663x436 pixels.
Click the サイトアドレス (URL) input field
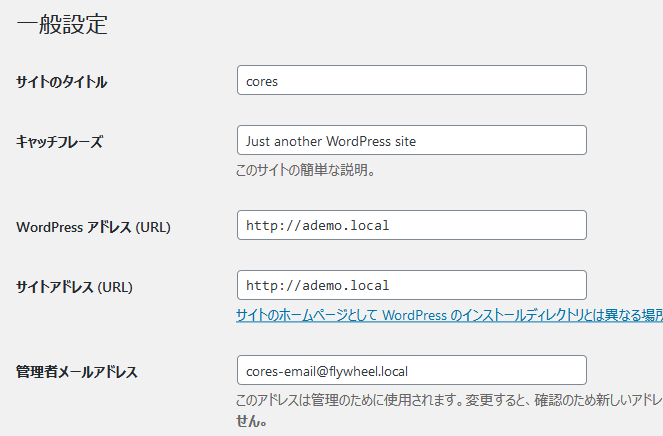pyautogui.click(x=411, y=285)
